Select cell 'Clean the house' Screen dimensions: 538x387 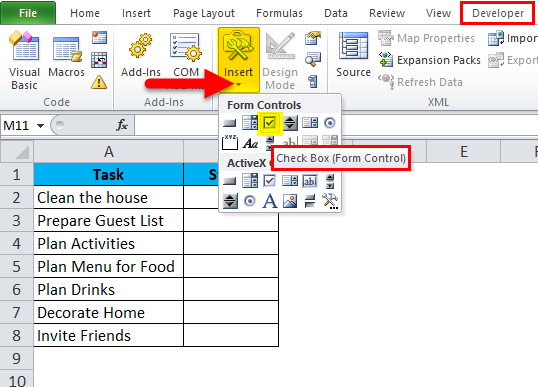pos(109,197)
